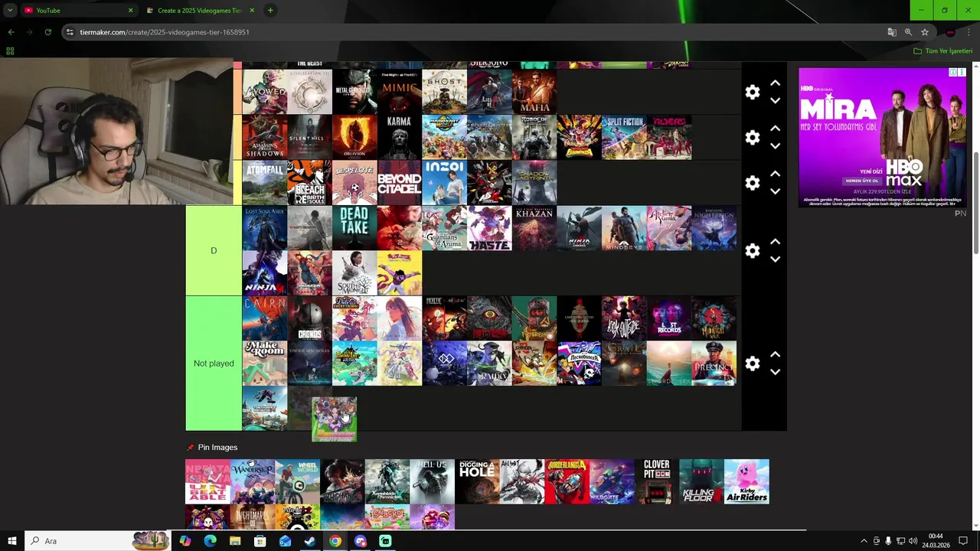980x551 pixels.
Task: Open the zoom indicator in the address bar
Action: pyautogui.click(x=908, y=32)
